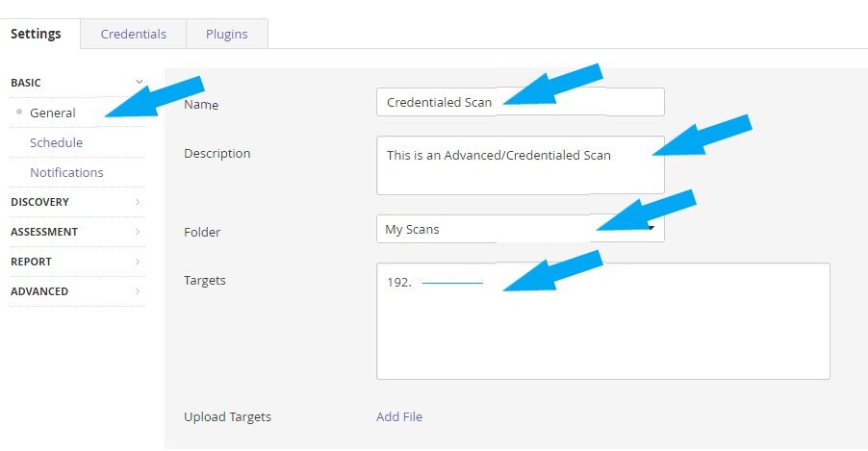Image resolution: width=868 pixels, height=451 pixels.
Task: Click the chevron icon next to ADVANCED
Action: [x=138, y=291]
